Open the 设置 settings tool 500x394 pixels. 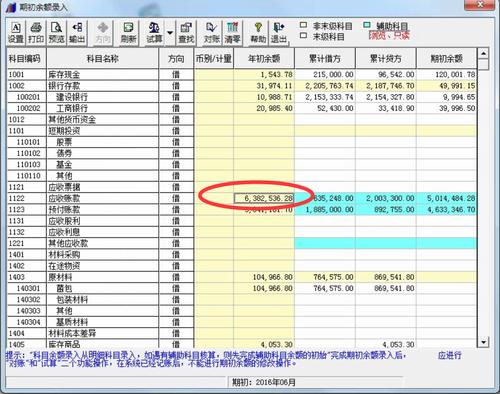(x=16, y=33)
